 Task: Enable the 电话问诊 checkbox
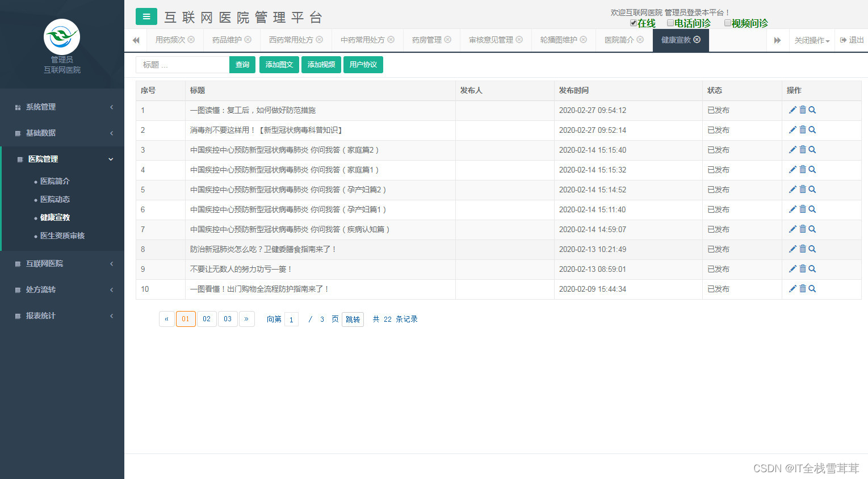670,23
